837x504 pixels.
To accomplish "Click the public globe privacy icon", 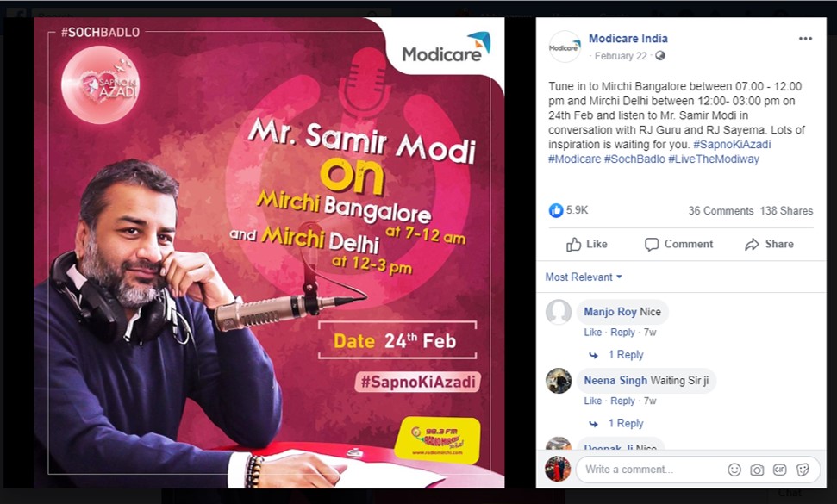I will tap(660, 56).
